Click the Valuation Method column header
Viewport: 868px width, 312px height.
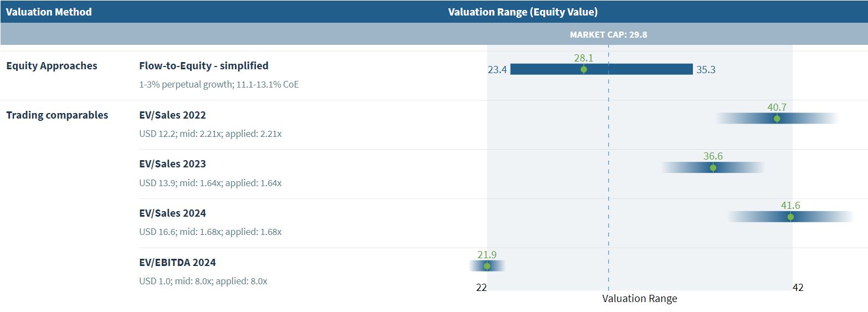[x=49, y=12]
